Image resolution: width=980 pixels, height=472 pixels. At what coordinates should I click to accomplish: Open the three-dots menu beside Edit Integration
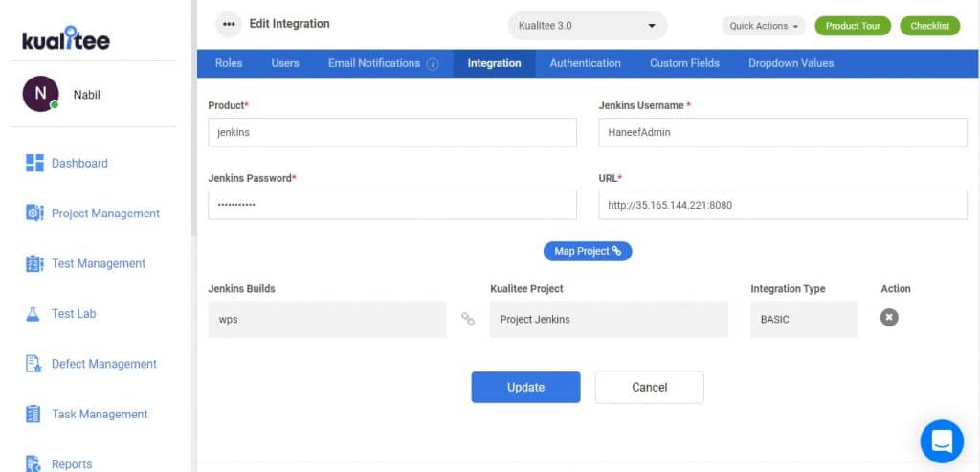tap(229, 24)
